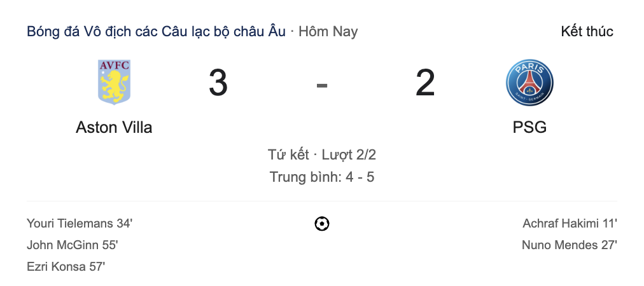Image resolution: width=644 pixels, height=286 pixels.
Task: Click the Aston Villa club crest
Action: [x=114, y=82]
